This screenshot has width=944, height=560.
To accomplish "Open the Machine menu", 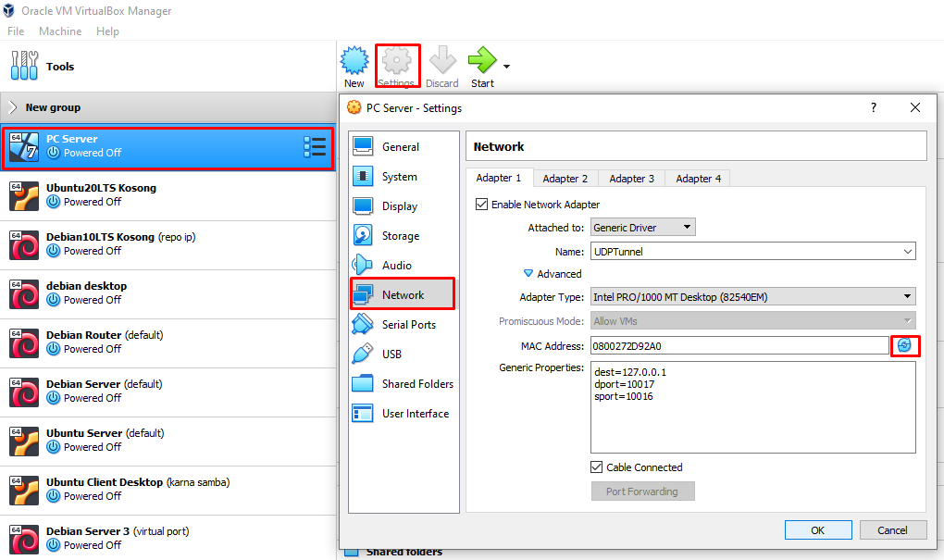I will [59, 31].
